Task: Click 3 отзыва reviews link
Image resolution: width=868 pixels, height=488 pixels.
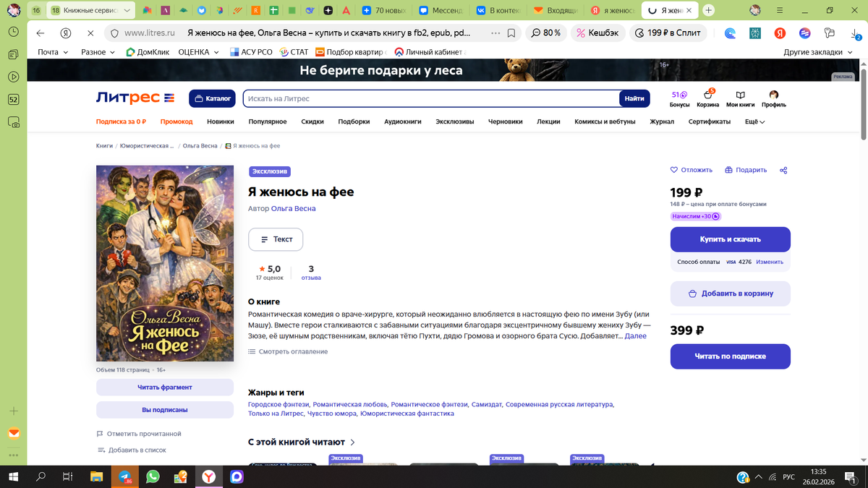Action: 311,273
